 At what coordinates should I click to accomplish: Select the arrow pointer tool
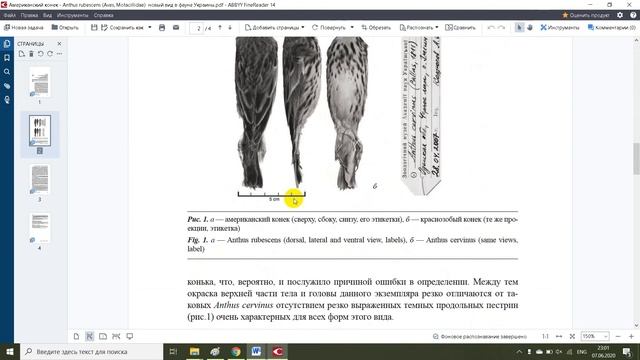519,27
